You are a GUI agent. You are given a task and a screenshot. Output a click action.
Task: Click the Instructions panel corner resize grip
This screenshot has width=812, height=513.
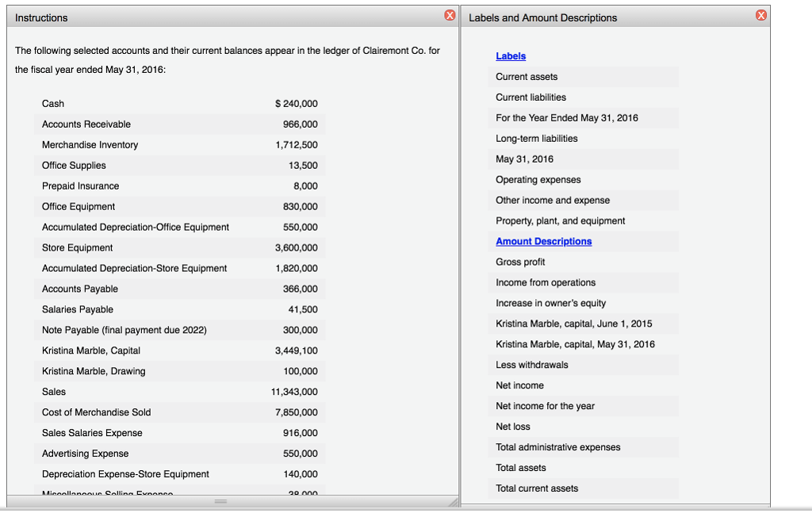453,502
